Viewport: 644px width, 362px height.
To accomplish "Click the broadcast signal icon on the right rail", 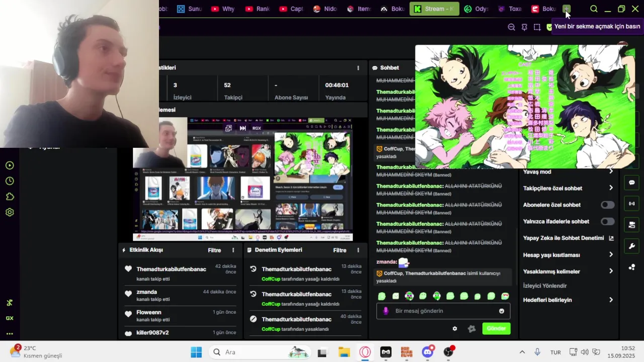I will pyautogui.click(x=632, y=204).
